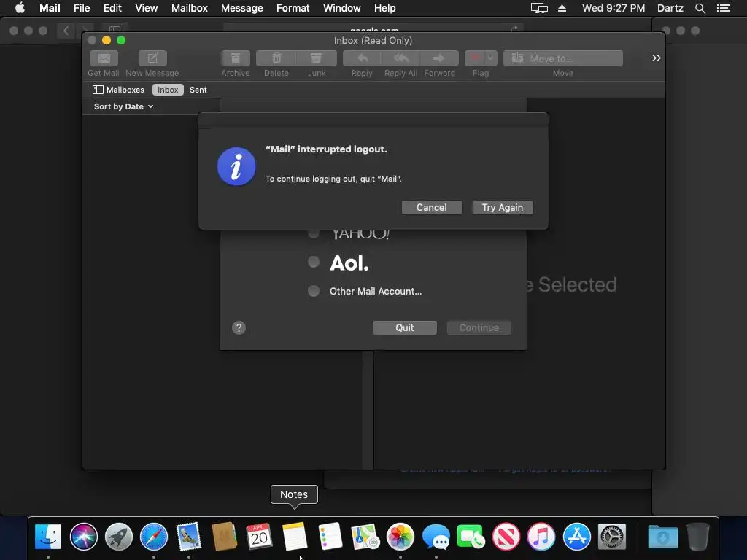Select Other Mail Account... radio button
This screenshot has height=560, width=747.
point(314,291)
